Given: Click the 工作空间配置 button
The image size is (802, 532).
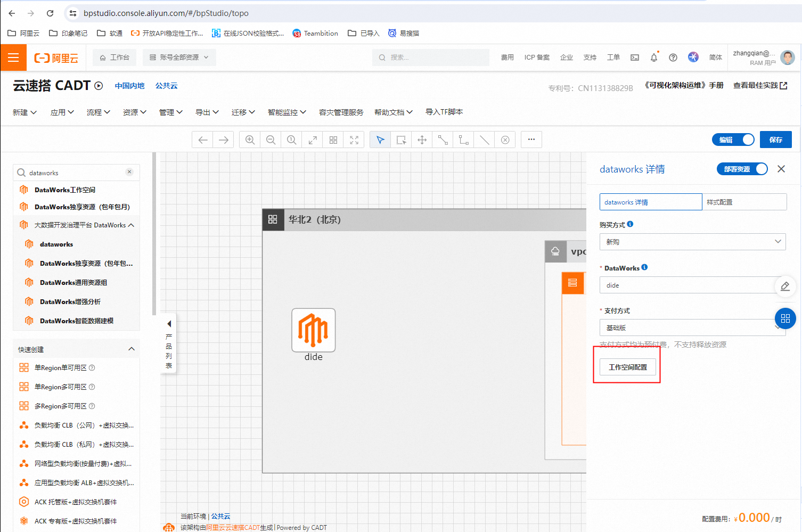Looking at the screenshot, I should [628, 367].
